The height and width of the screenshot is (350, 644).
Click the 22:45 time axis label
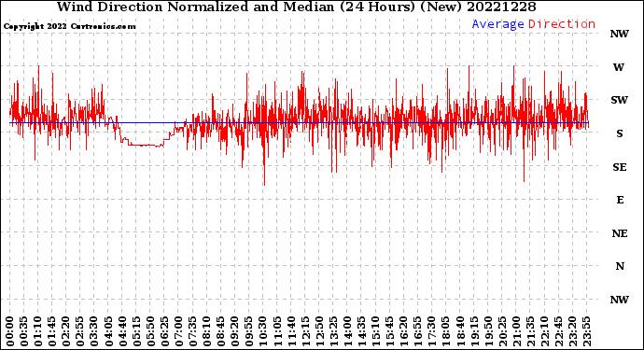click(559, 331)
